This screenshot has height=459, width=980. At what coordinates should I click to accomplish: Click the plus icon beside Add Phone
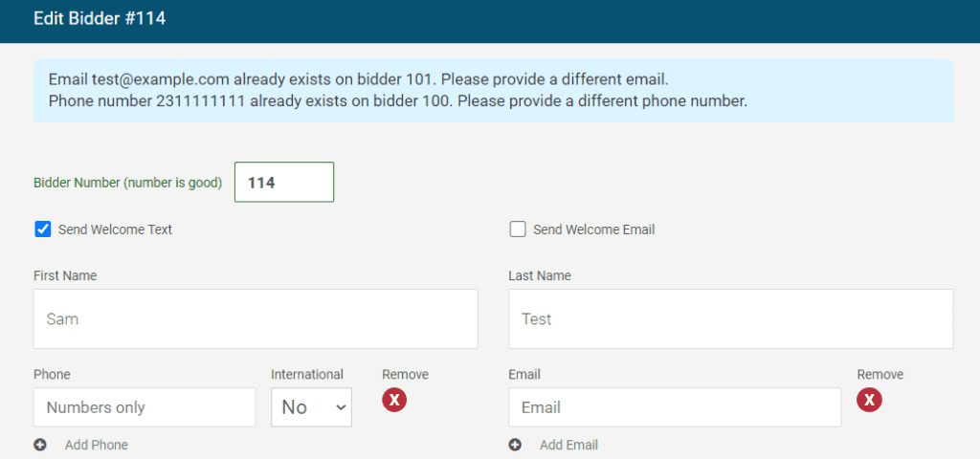(40, 445)
